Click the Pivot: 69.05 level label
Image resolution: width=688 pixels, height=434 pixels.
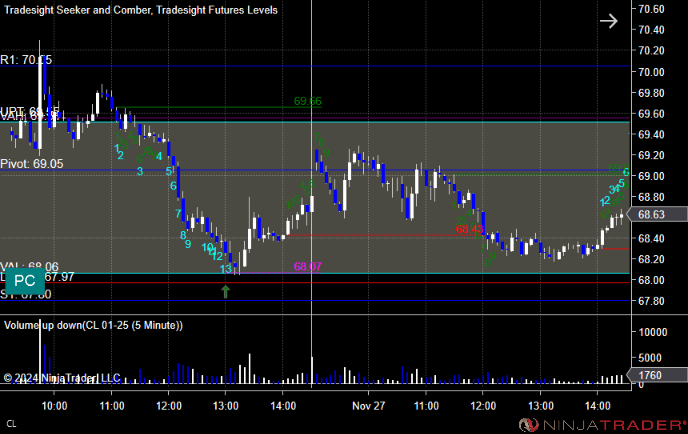(32, 164)
